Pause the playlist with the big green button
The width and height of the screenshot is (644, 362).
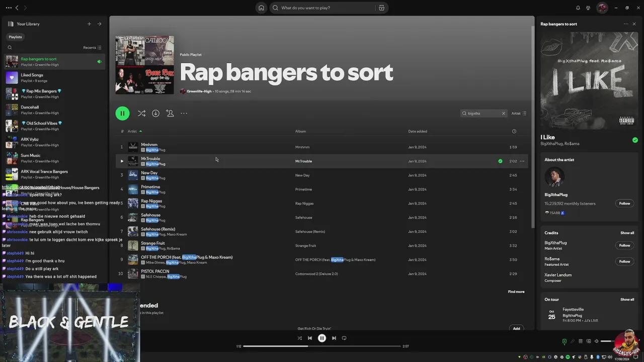tap(122, 113)
